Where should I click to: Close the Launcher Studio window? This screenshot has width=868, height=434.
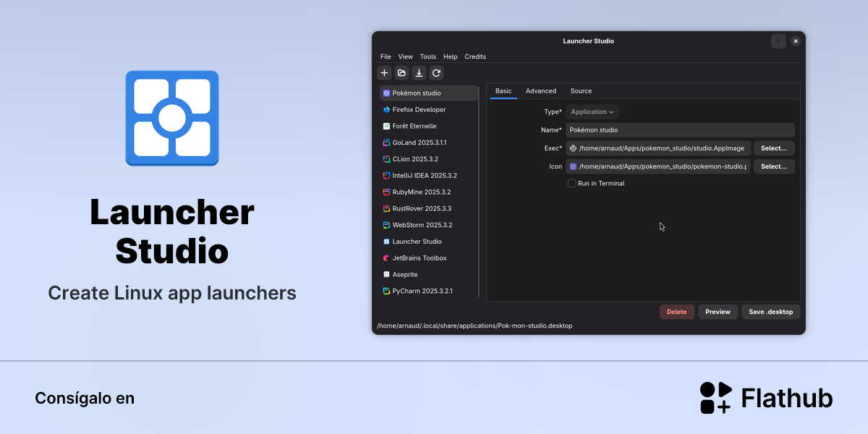pyautogui.click(x=796, y=41)
